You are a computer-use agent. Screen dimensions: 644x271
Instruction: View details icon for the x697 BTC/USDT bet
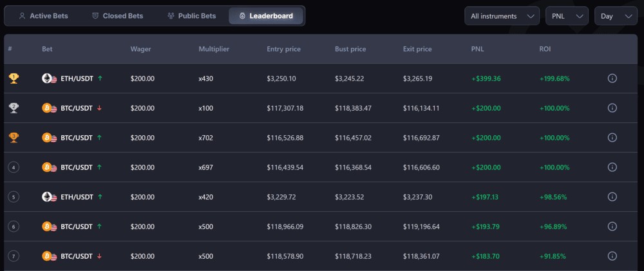pos(612,167)
